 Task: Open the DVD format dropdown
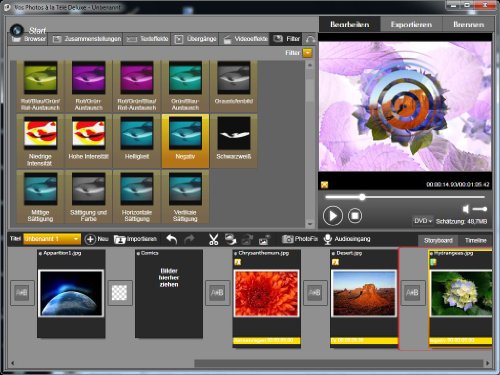coord(423,221)
